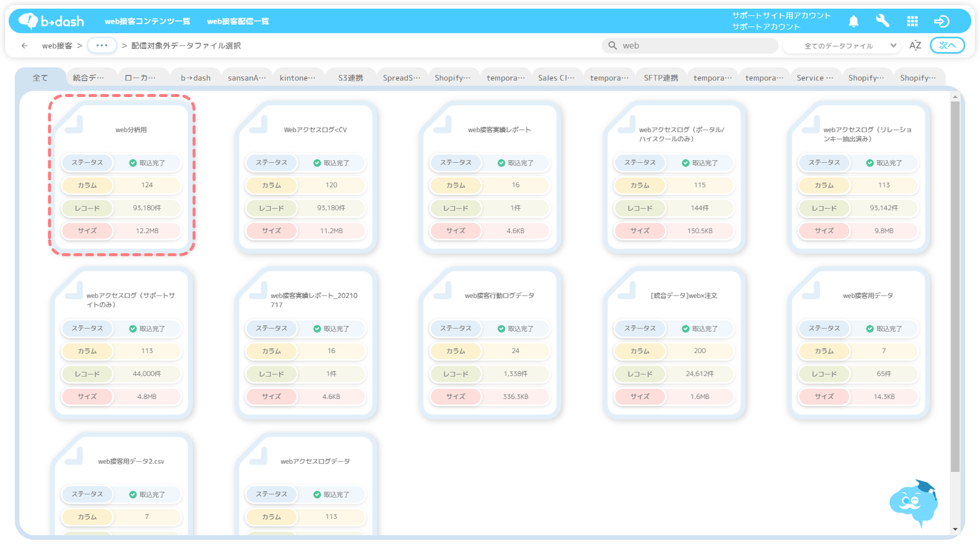Open the wrench settings icon

(882, 21)
